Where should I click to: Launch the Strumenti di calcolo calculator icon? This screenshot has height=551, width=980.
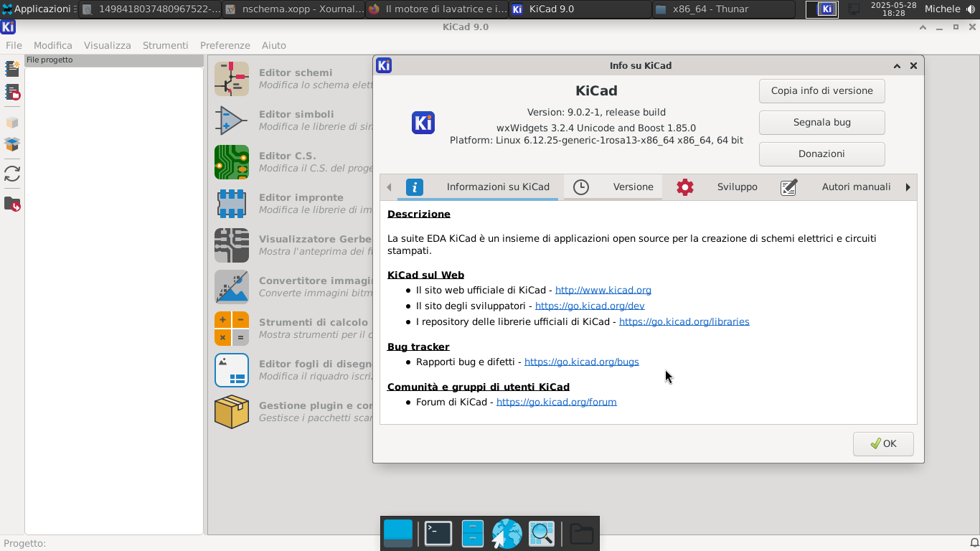pyautogui.click(x=232, y=329)
